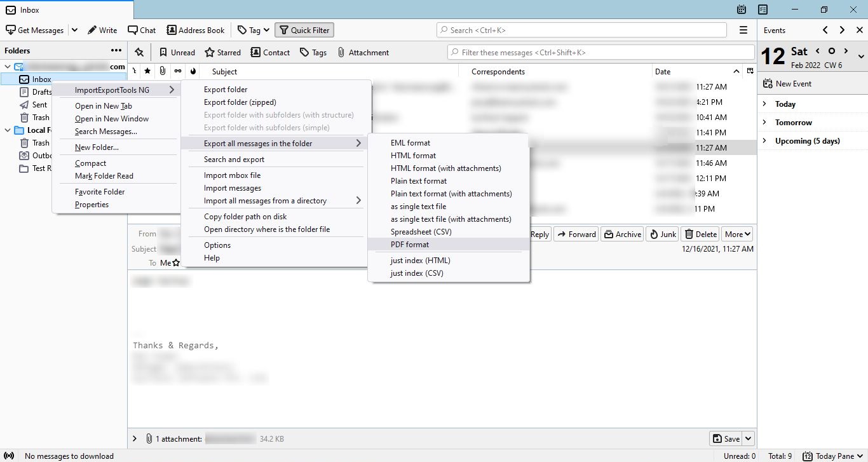The image size is (868, 462).
Task: Export messages in PDF format
Action: point(410,245)
